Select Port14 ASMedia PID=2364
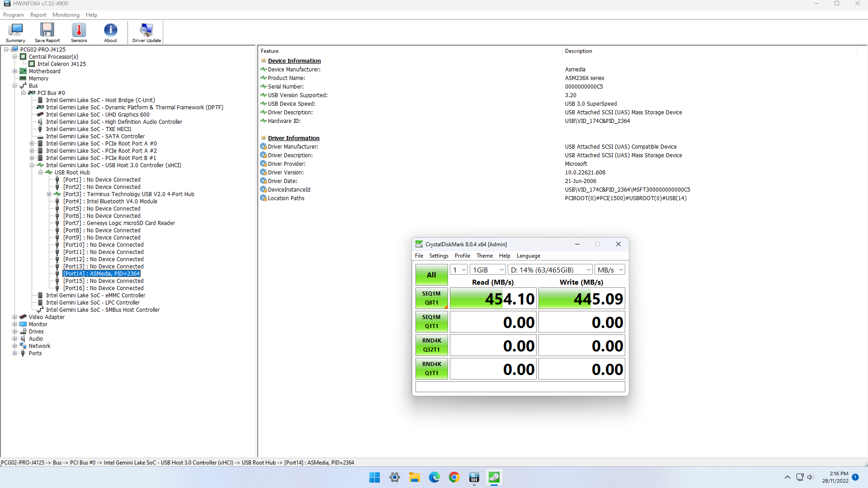The height and width of the screenshot is (488, 868). (x=102, y=274)
